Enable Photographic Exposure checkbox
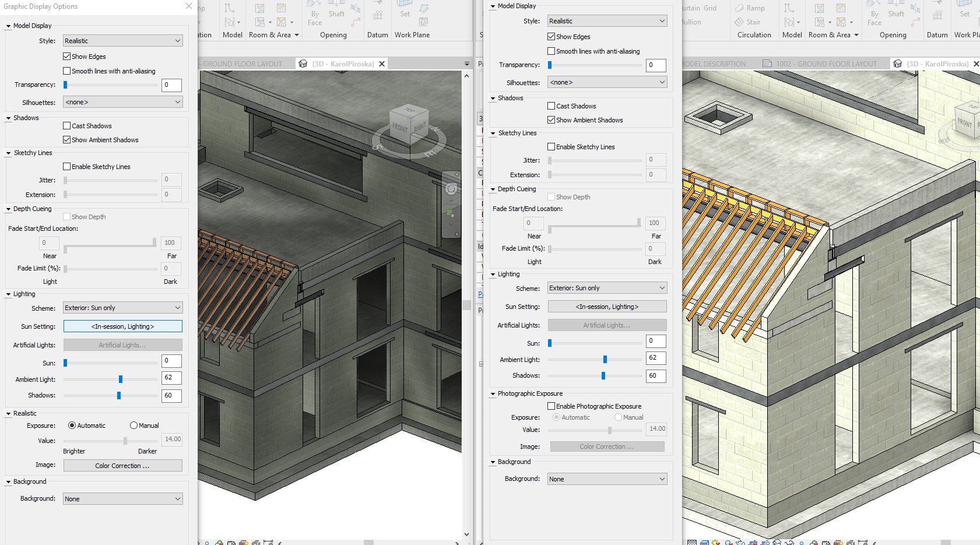980x545 pixels. click(x=551, y=406)
